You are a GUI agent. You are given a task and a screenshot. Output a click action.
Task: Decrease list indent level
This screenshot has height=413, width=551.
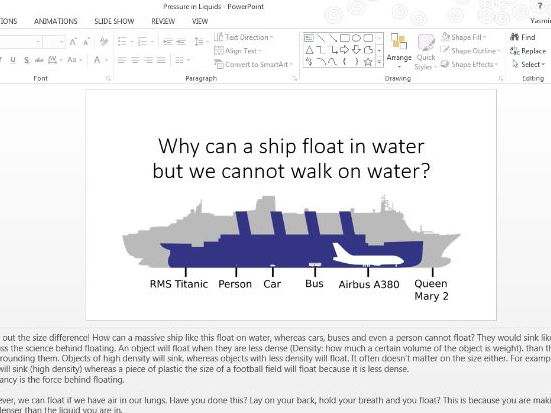pyautogui.click(x=168, y=42)
